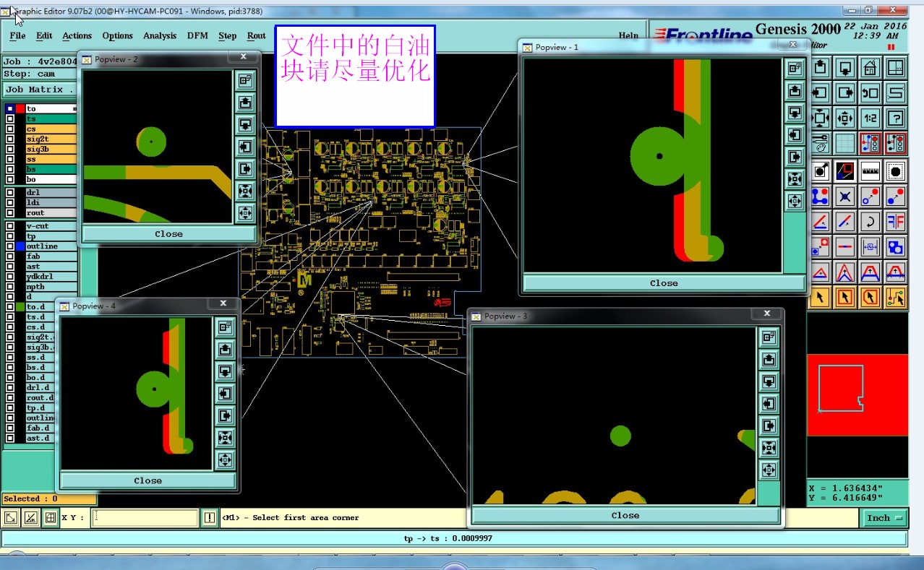The height and width of the screenshot is (570, 924).
Task: Click the question mark help icon
Action: [896, 118]
